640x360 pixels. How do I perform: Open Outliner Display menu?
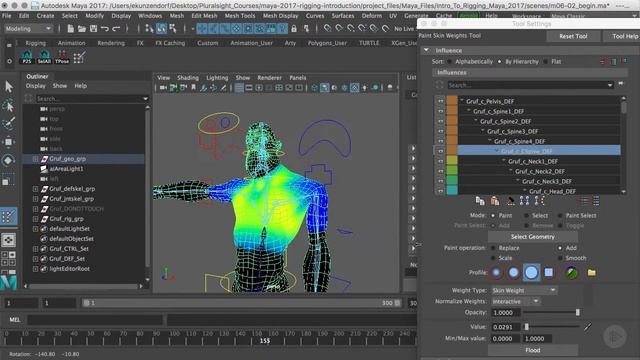pyautogui.click(x=36, y=86)
